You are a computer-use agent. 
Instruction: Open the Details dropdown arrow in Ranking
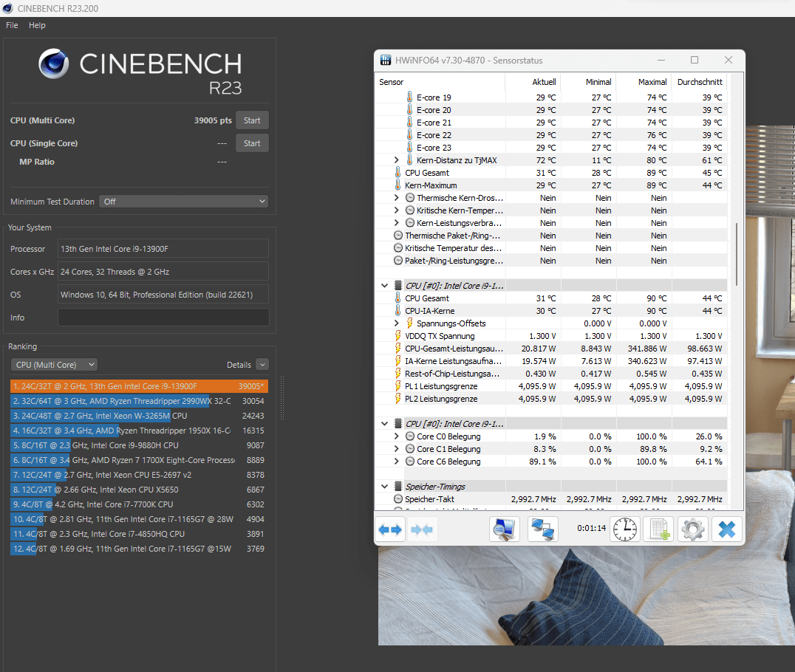click(x=262, y=364)
